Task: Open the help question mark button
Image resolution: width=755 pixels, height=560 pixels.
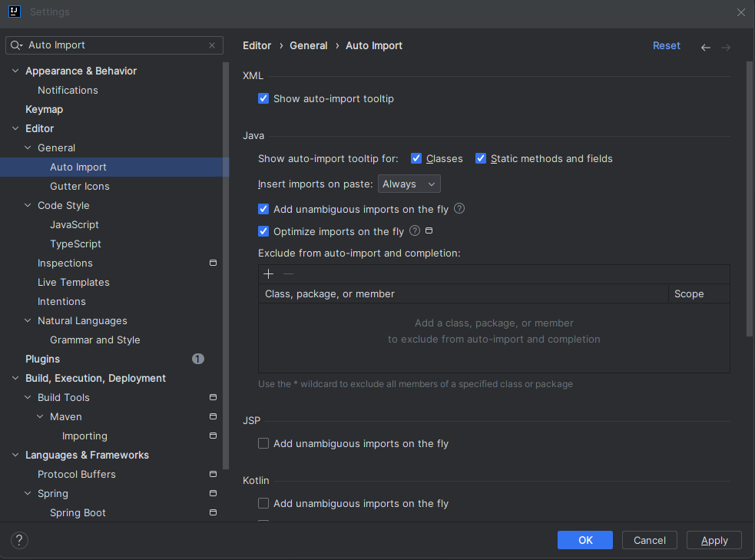Action: (x=20, y=540)
